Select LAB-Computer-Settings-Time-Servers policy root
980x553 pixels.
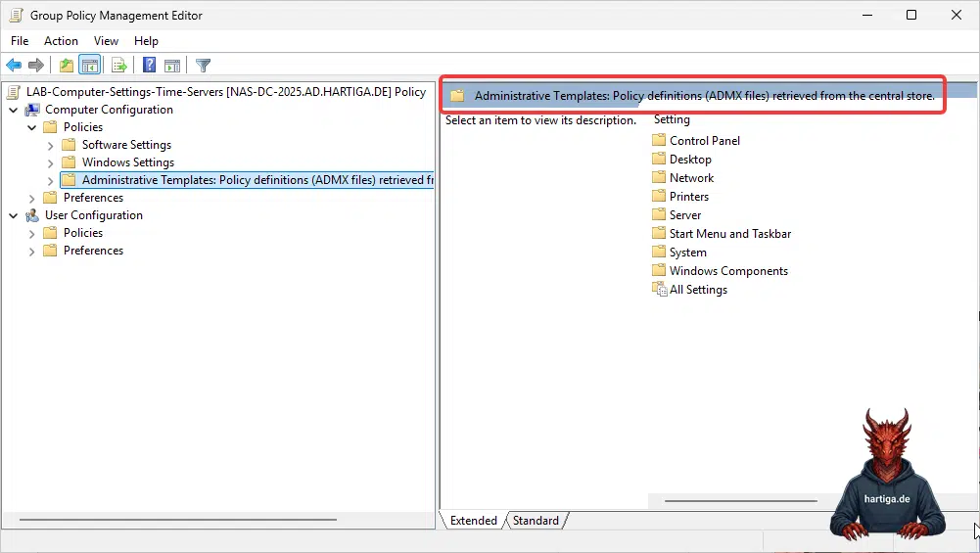tap(225, 92)
